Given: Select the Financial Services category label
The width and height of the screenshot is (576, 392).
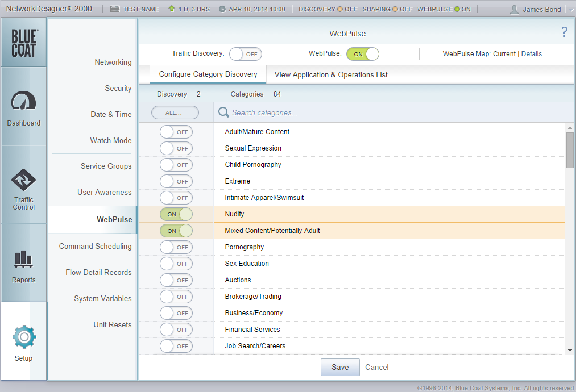Looking at the screenshot, I should click(252, 330).
